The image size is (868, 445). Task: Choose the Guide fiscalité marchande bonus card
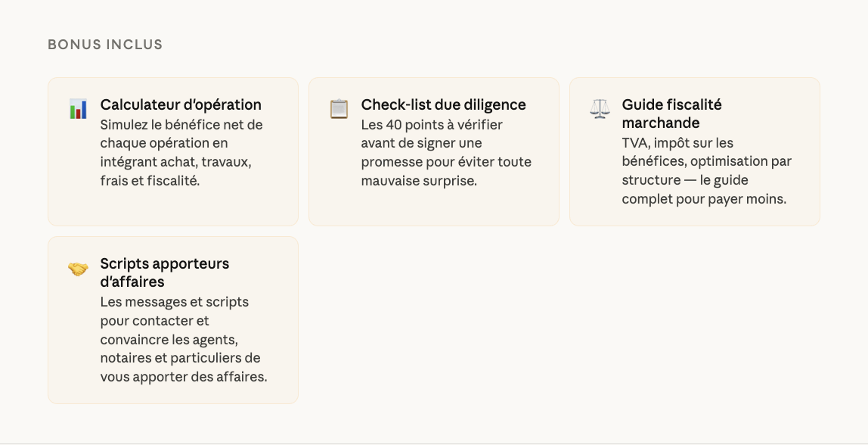coord(695,216)
